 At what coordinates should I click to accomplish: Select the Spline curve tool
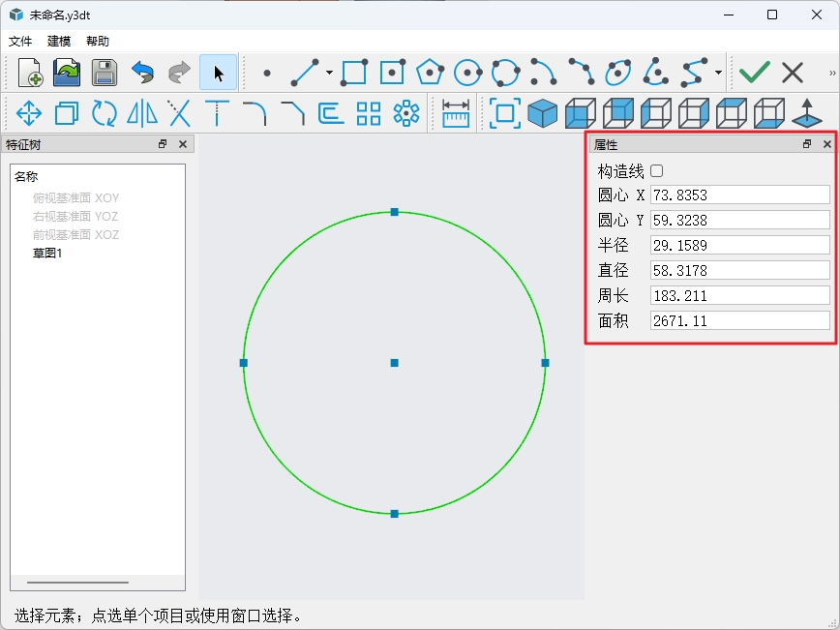pyautogui.click(x=694, y=73)
